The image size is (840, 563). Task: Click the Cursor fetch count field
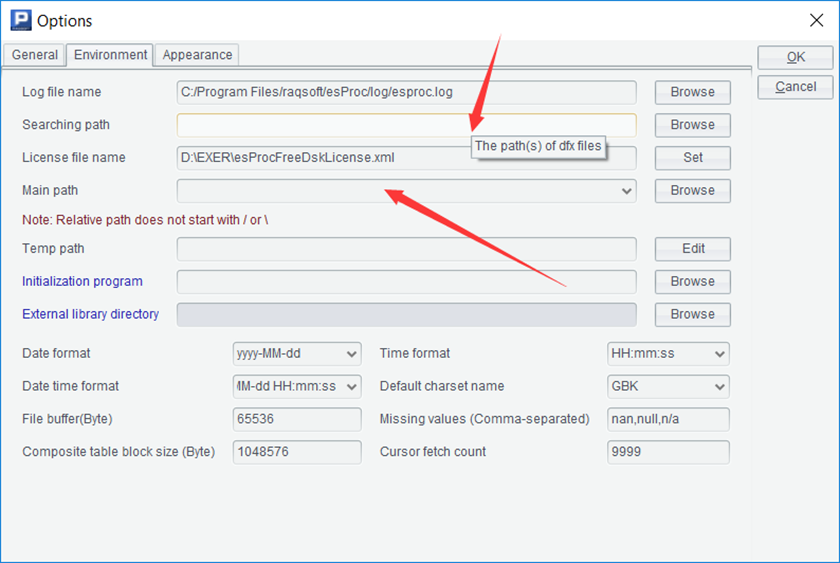coord(667,452)
